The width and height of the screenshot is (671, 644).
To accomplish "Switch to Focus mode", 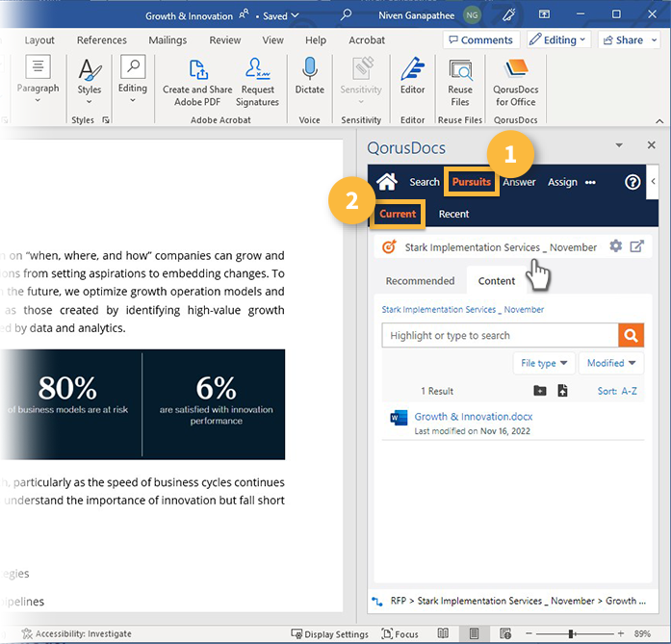I will (400, 633).
